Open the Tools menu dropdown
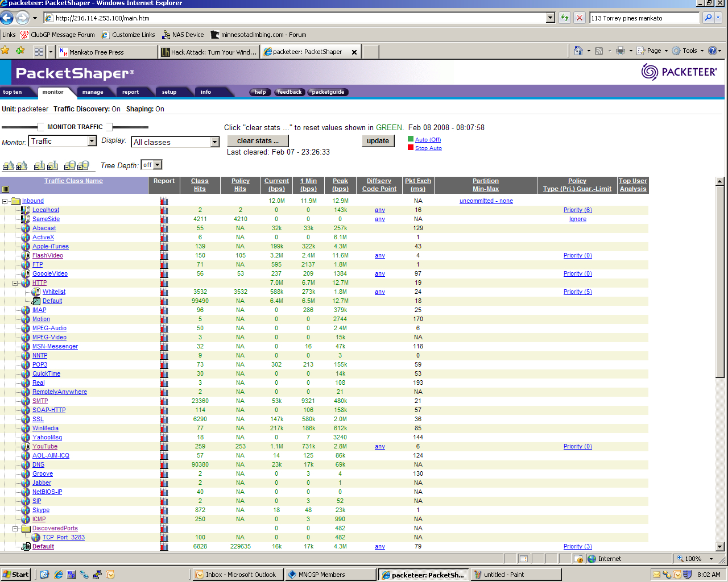The image size is (728, 582). (688, 51)
